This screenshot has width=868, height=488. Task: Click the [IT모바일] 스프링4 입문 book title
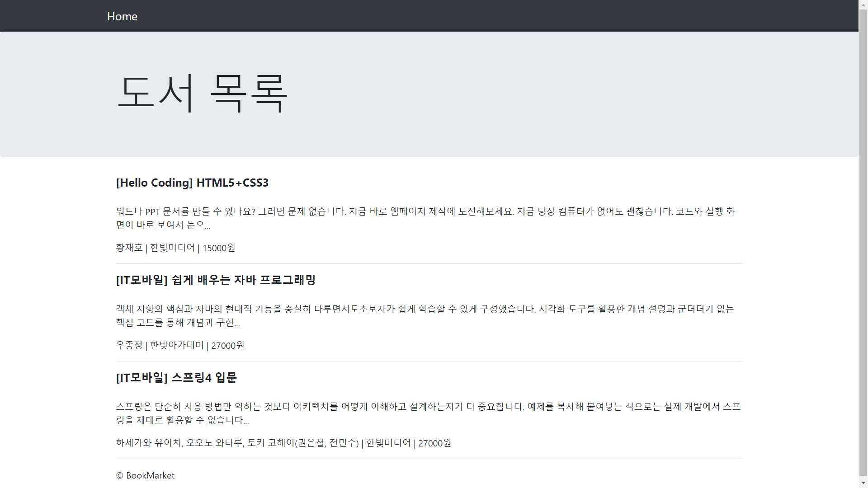click(x=176, y=378)
